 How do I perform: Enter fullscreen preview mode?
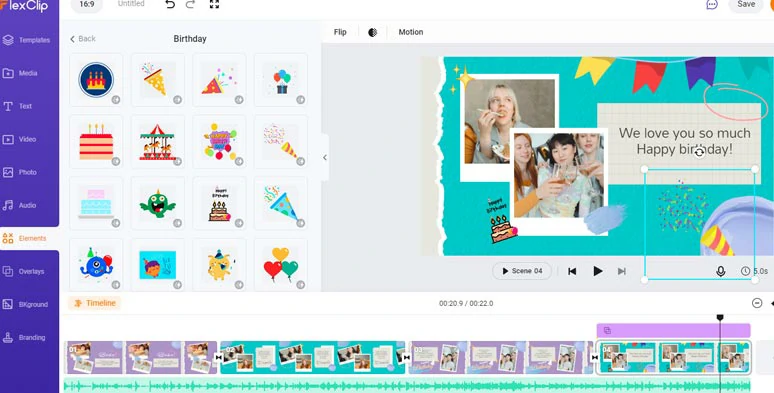(214, 4)
